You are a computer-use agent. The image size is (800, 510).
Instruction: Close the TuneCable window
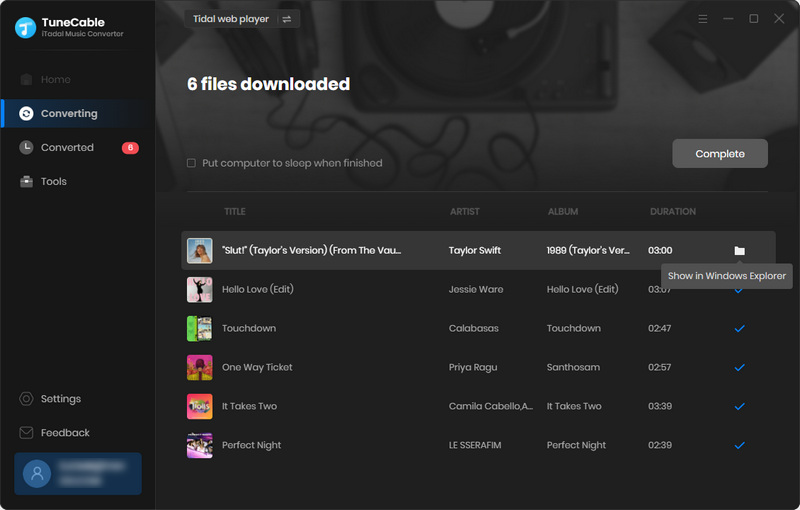(779, 19)
